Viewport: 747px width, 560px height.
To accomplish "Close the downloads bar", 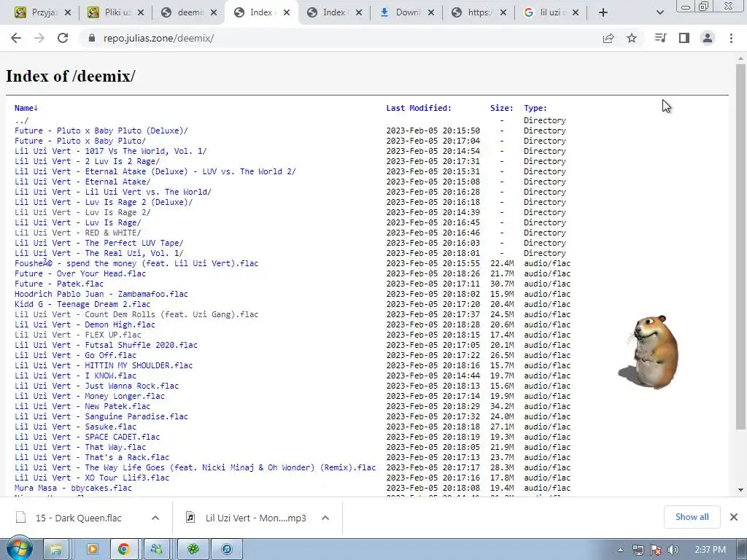I will pyautogui.click(x=734, y=517).
